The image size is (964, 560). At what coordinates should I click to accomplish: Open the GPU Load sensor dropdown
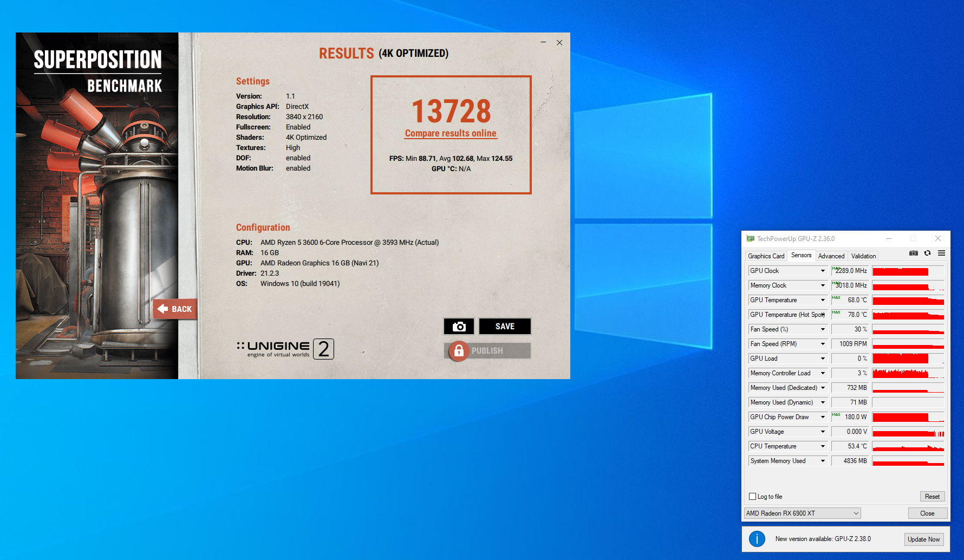point(823,359)
